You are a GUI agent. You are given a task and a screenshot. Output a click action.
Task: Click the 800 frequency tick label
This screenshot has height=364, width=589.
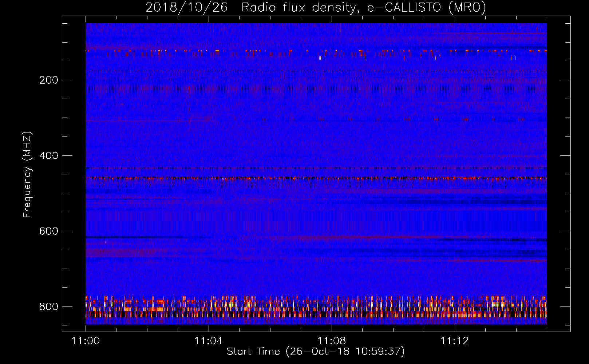[x=48, y=306]
